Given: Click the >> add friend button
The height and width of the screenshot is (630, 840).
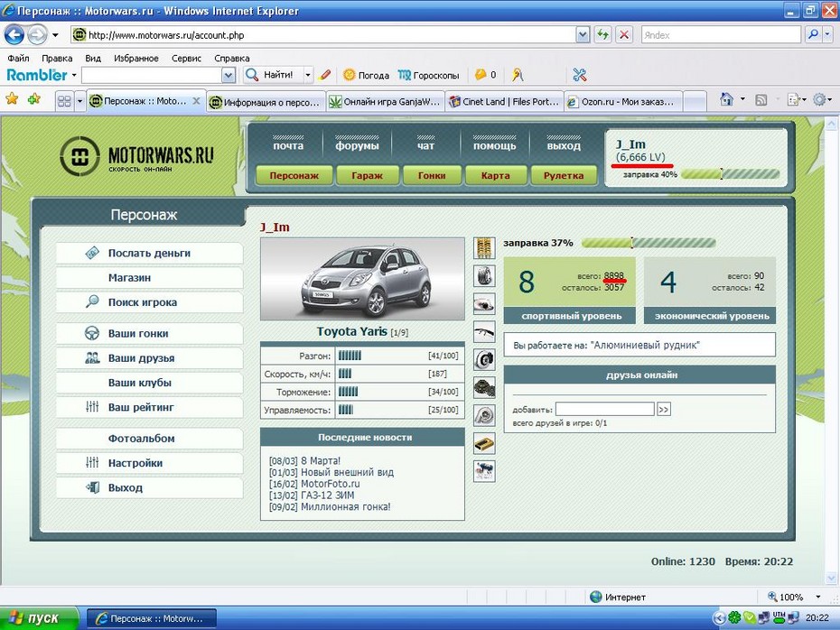Looking at the screenshot, I should pyautogui.click(x=664, y=410).
